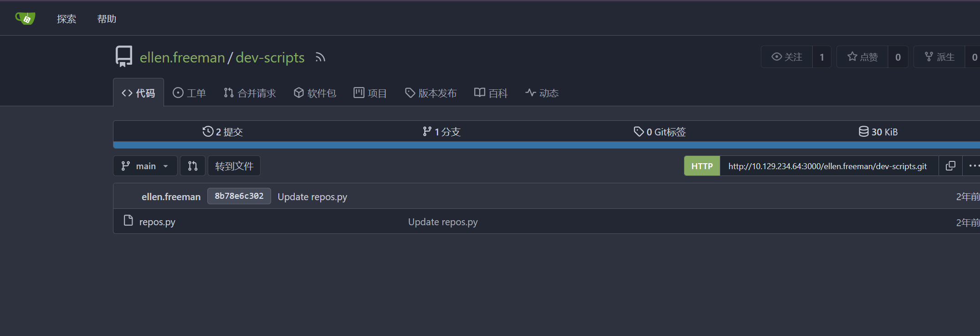
Task: Star (点赞) the dev-scripts repository
Action: tap(862, 57)
